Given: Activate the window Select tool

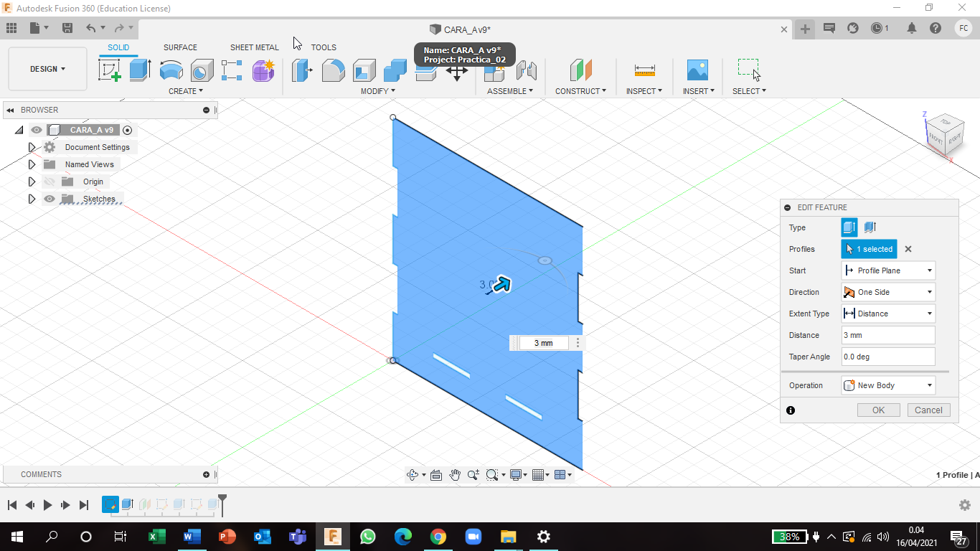Looking at the screenshot, I should click(x=748, y=69).
